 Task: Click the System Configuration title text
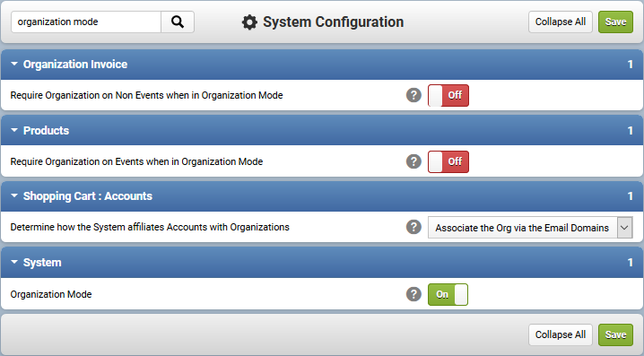pyautogui.click(x=333, y=22)
